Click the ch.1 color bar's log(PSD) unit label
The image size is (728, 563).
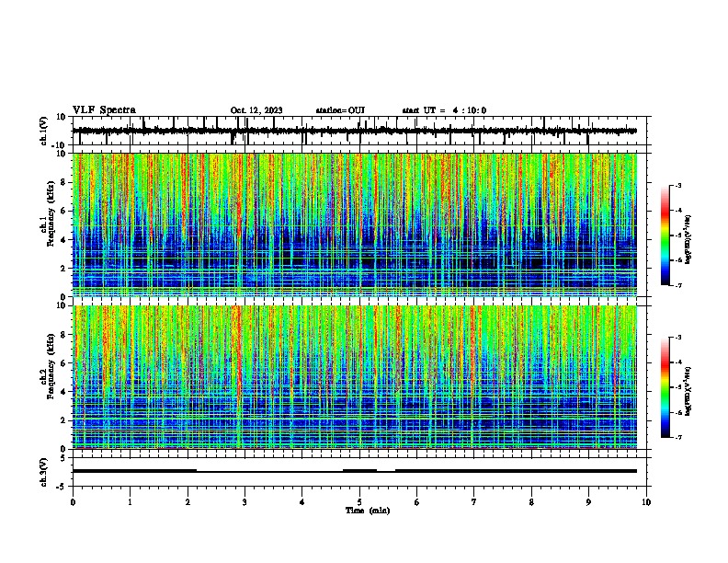pos(688,240)
